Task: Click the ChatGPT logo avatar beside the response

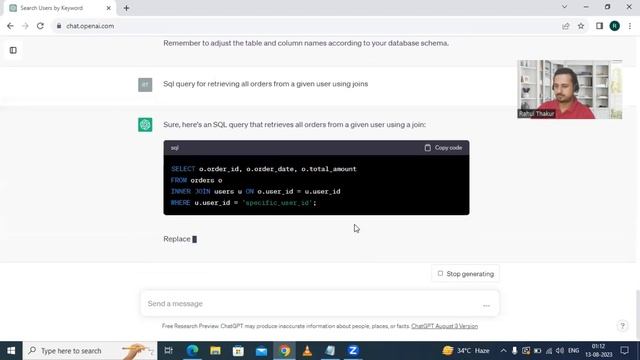Action: (145, 124)
